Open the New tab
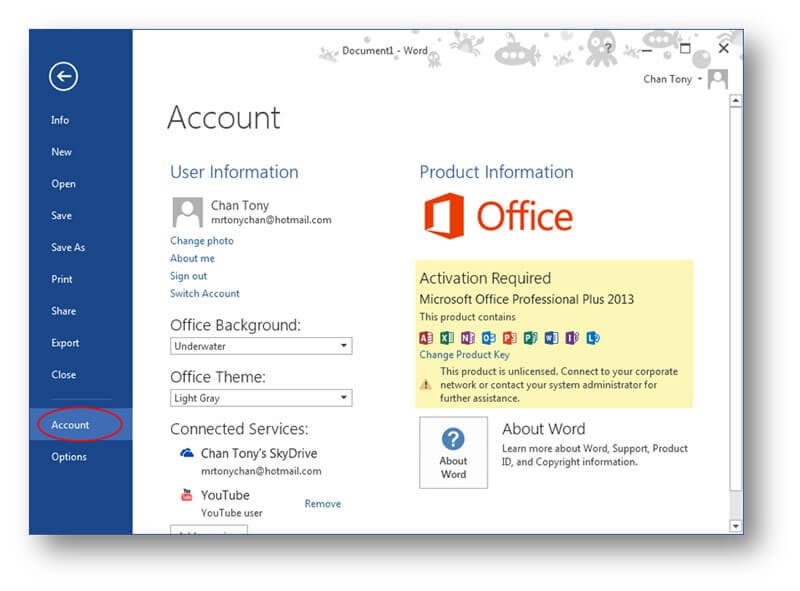Viewport: 800px width, 591px height. click(x=61, y=152)
